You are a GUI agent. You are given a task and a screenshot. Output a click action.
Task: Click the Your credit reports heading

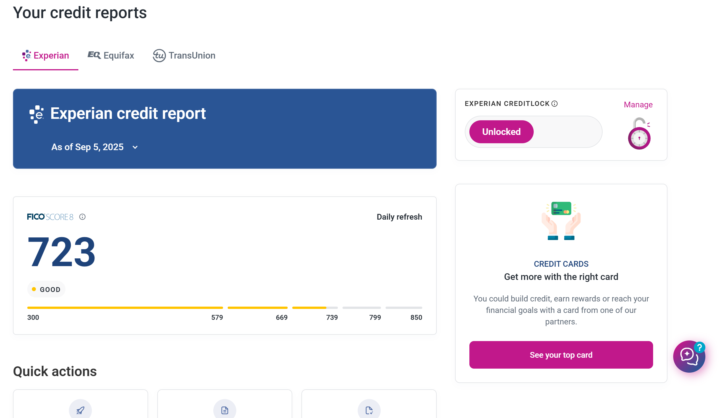coord(80,13)
